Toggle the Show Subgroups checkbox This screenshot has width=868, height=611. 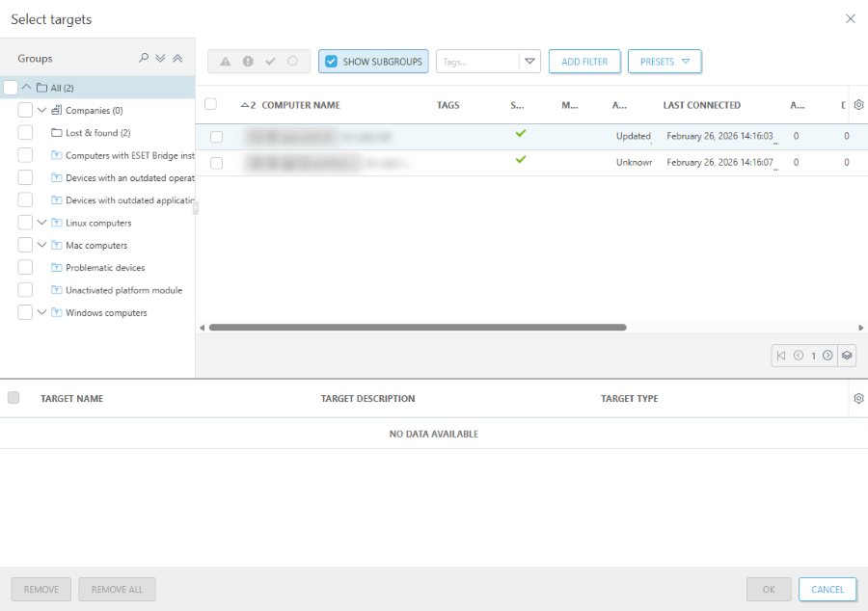point(331,62)
